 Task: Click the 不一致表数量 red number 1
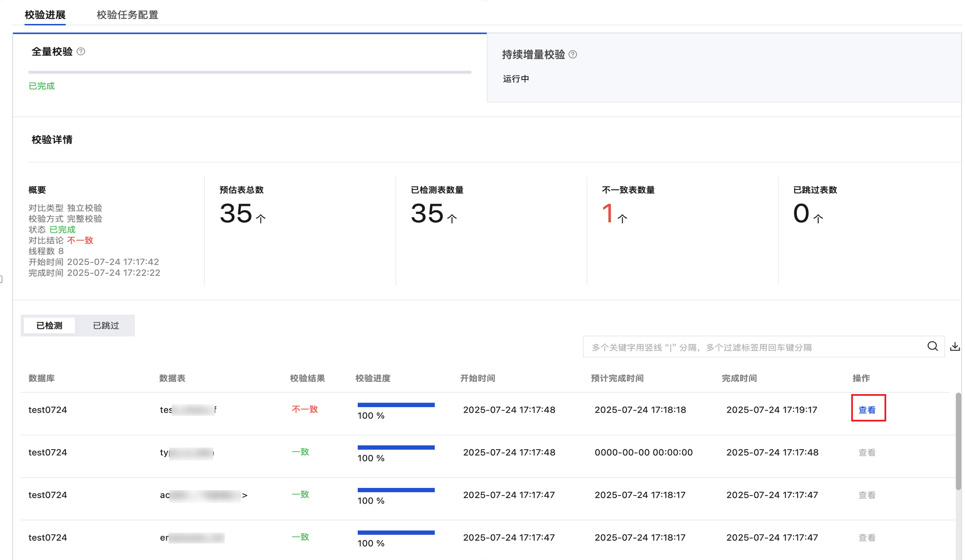pos(607,213)
